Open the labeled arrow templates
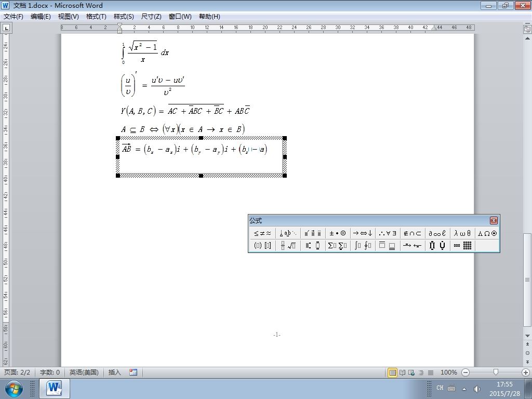 coord(412,245)
